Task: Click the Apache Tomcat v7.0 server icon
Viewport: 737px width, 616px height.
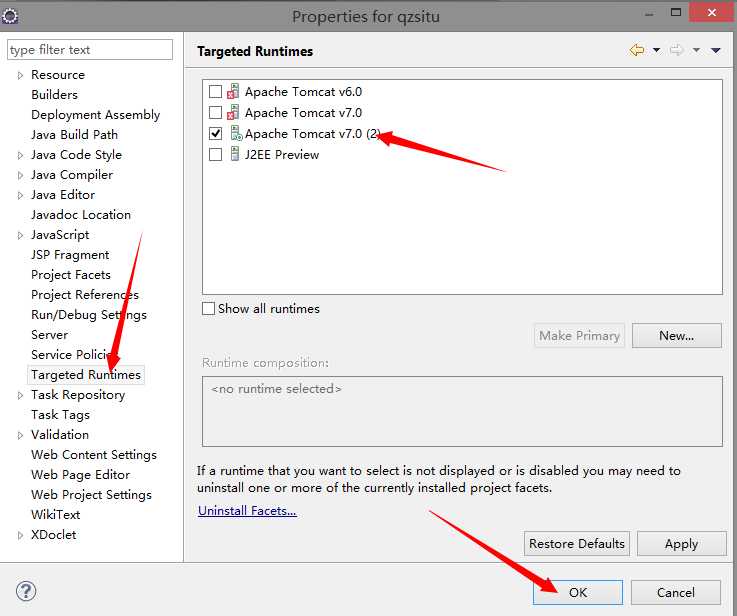Action: (233, 112)
